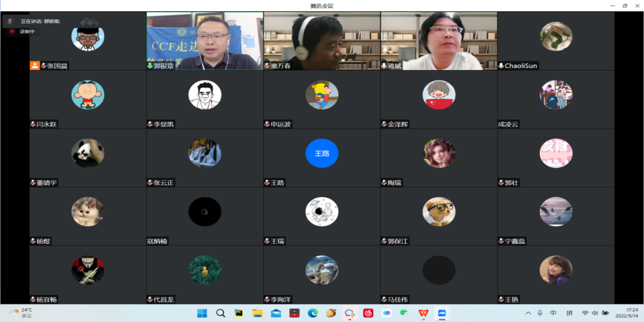Open the WPS Office taskbar icon
Image resolution: width=644 pixels, height=322 pixels.
423,313
